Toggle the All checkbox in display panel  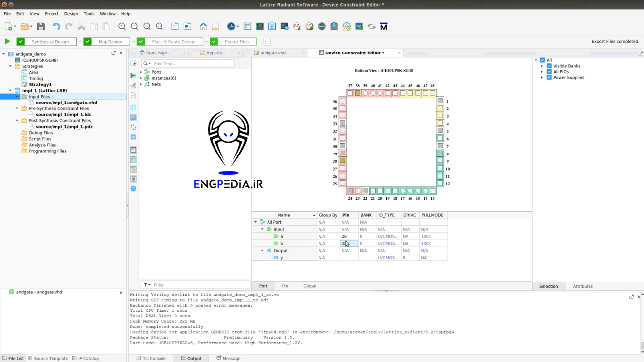click(x=542, y=60)
